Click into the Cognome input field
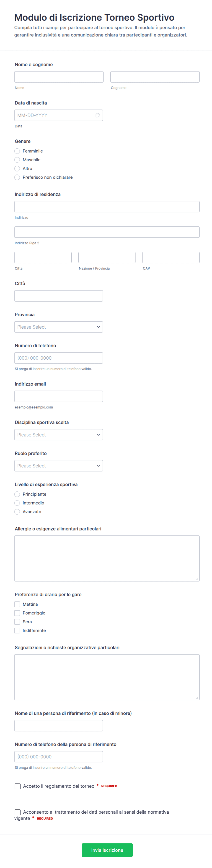Screen dimensions: 212x868 point(155,77)
